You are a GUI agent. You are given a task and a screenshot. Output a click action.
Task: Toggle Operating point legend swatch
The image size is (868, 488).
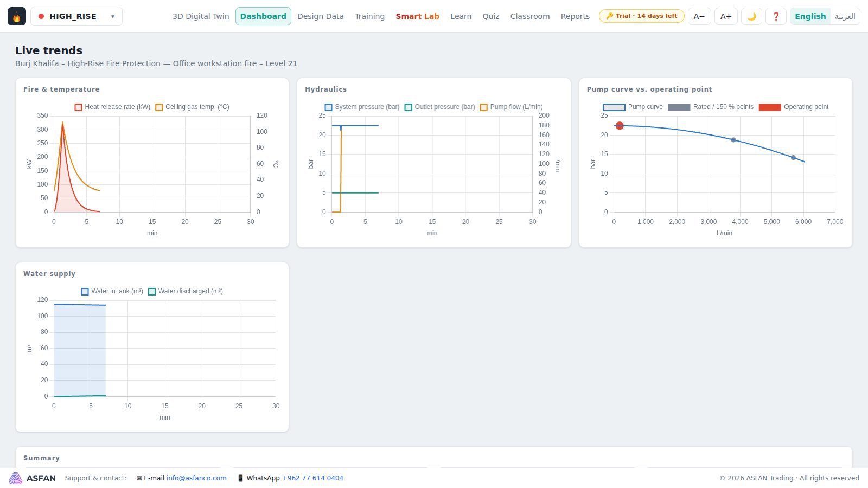click(769, 107)
